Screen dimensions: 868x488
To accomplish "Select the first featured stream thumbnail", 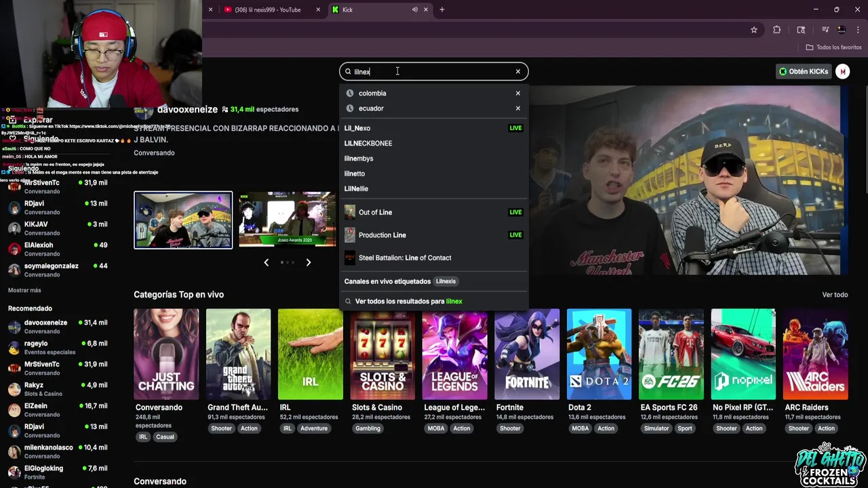I will [x=183, y=220].
